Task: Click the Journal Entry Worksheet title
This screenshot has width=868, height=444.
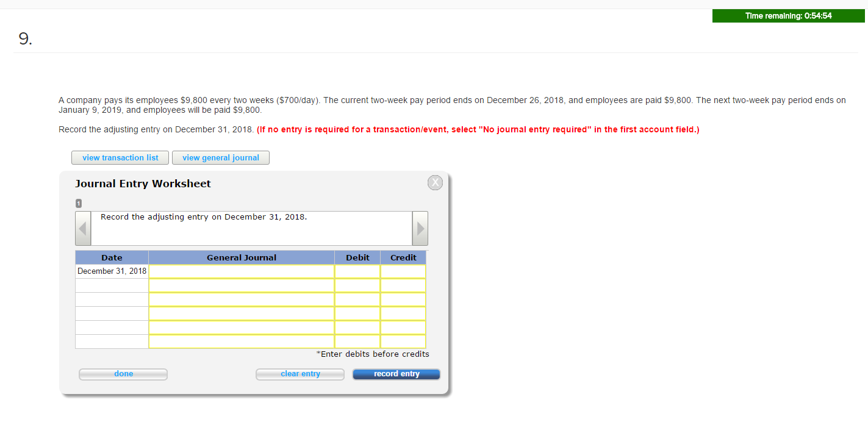Action: point(143,184)
